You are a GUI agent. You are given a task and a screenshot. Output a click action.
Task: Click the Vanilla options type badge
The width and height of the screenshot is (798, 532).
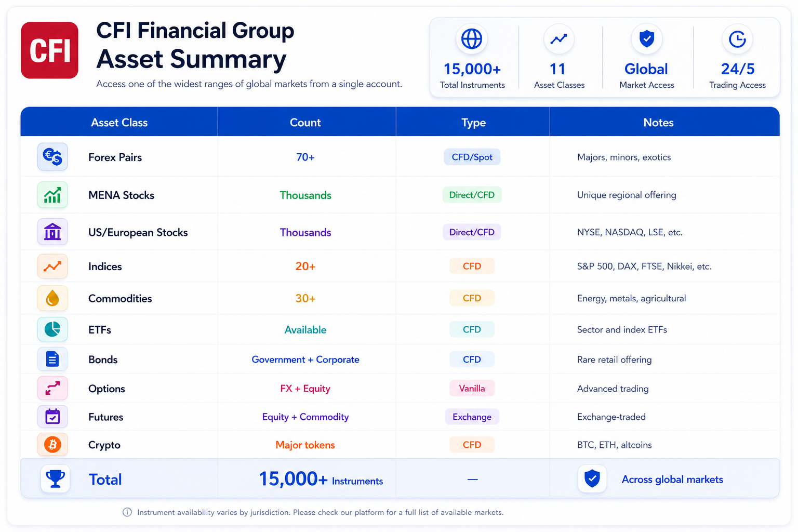tap(472, 388)
